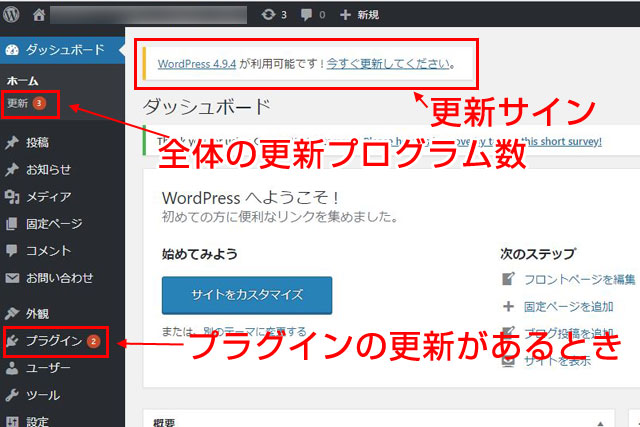Click the 新規 plus button
Image resolution: width=640 pixels, height=427 pixels.
click(x=359, y=15)
